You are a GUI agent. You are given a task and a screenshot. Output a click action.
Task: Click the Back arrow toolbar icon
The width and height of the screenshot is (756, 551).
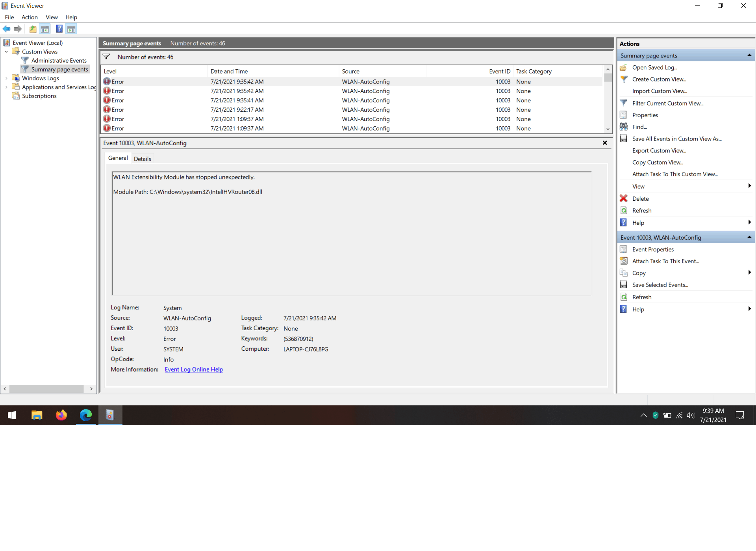point(6,29)
